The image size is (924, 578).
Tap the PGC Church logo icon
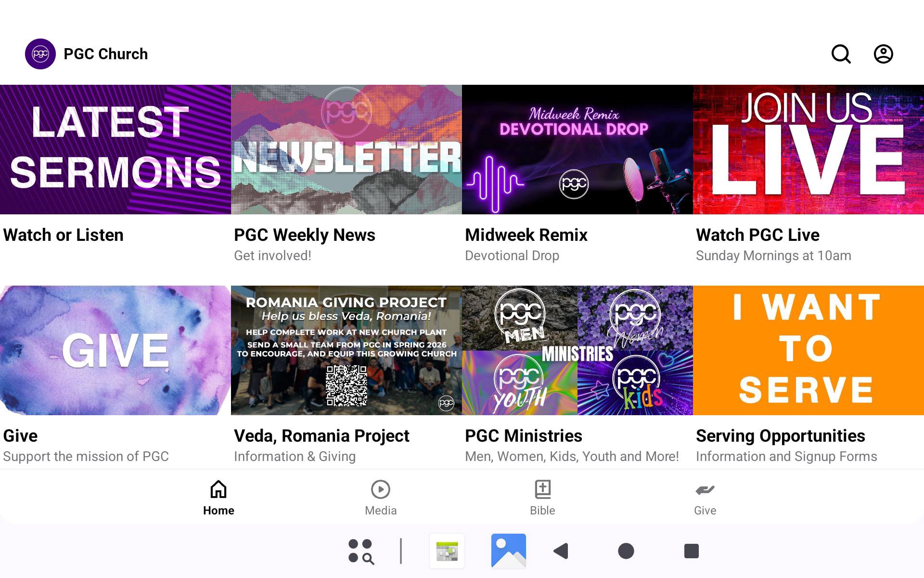(x=40, y=54)
